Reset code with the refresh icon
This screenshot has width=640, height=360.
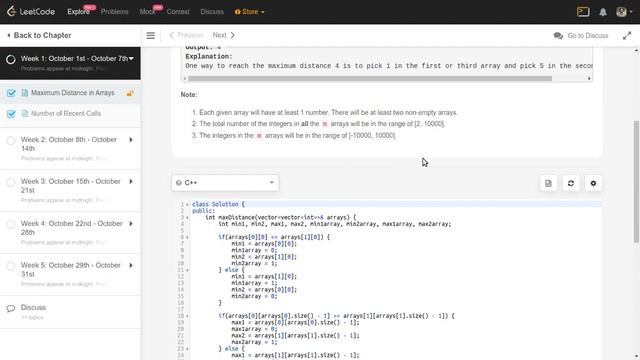point(571,183)
